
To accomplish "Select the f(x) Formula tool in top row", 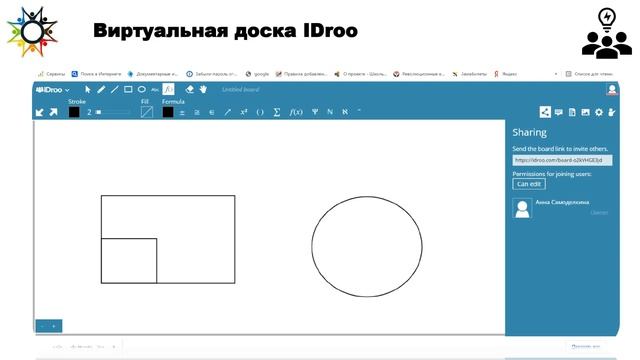I will pyautogui.click(x=168, y=89).
